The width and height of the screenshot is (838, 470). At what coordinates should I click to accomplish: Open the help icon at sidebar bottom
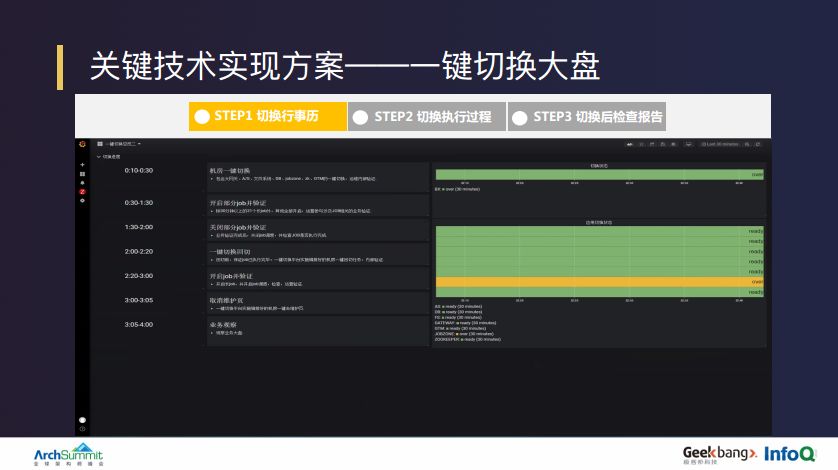82,429
